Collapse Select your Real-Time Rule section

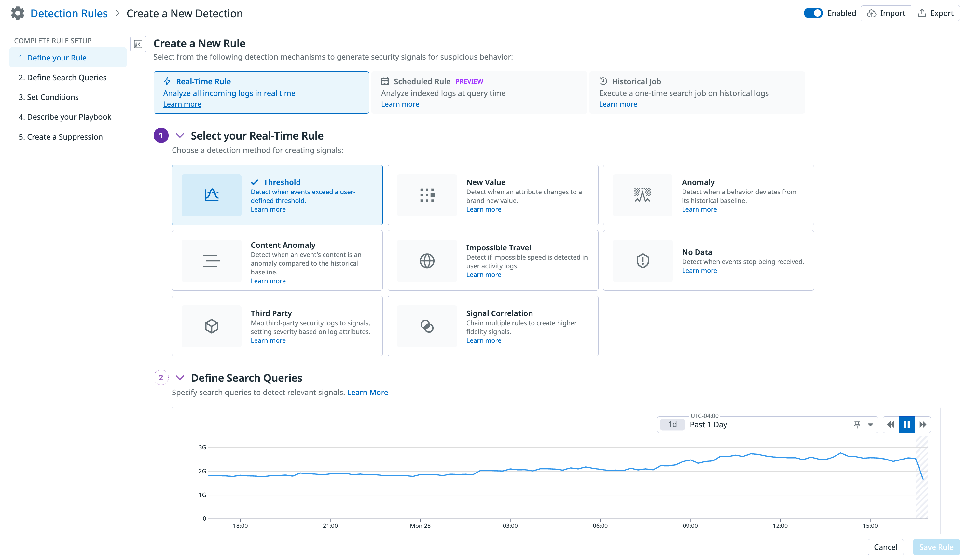(180, 136)
